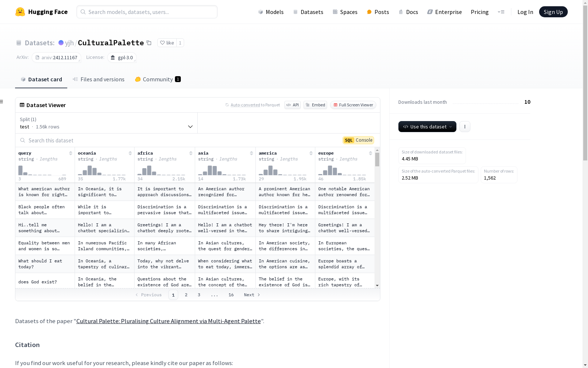Click Next page in pagination
588x368 pixels.
point(252,295)
